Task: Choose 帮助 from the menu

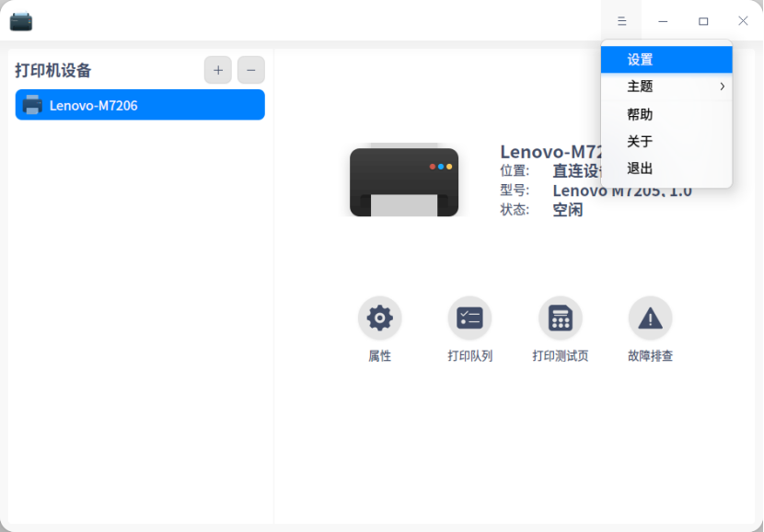Action: [666, 114]
